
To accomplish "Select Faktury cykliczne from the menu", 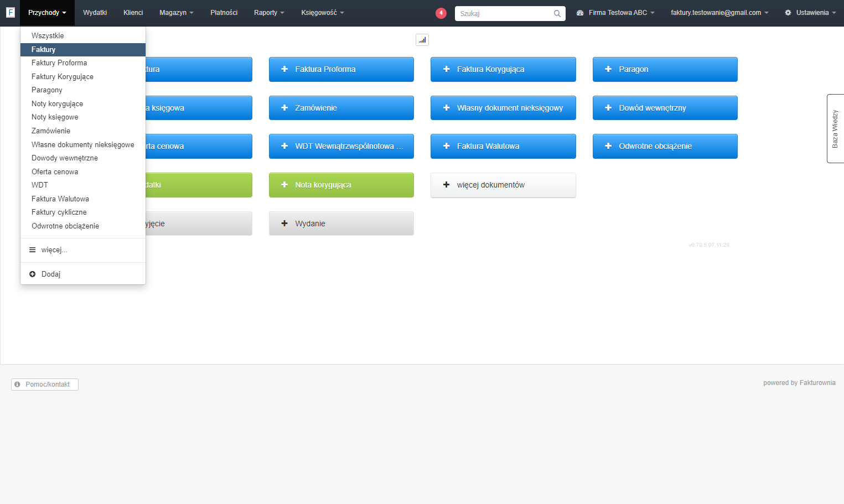I will coord(83,212).
